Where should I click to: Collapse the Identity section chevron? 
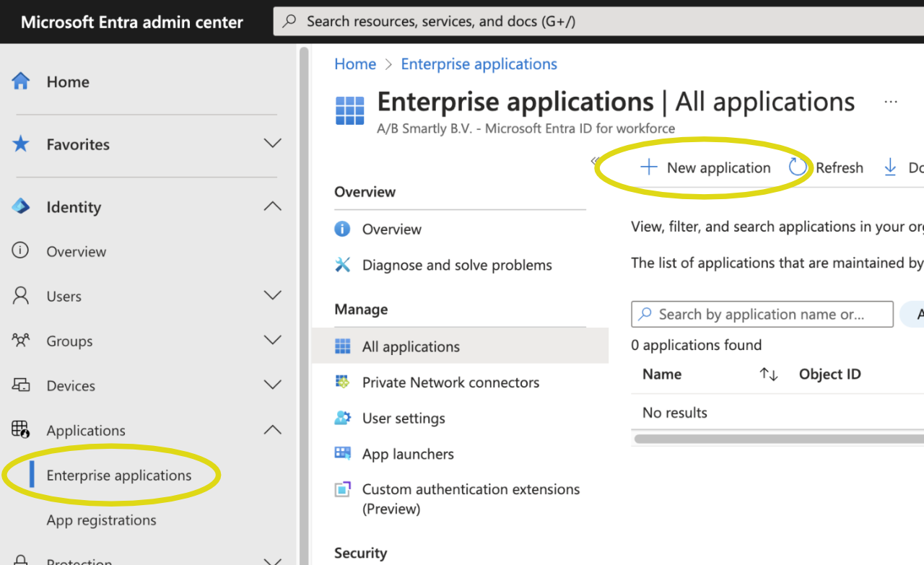[273, 206]
